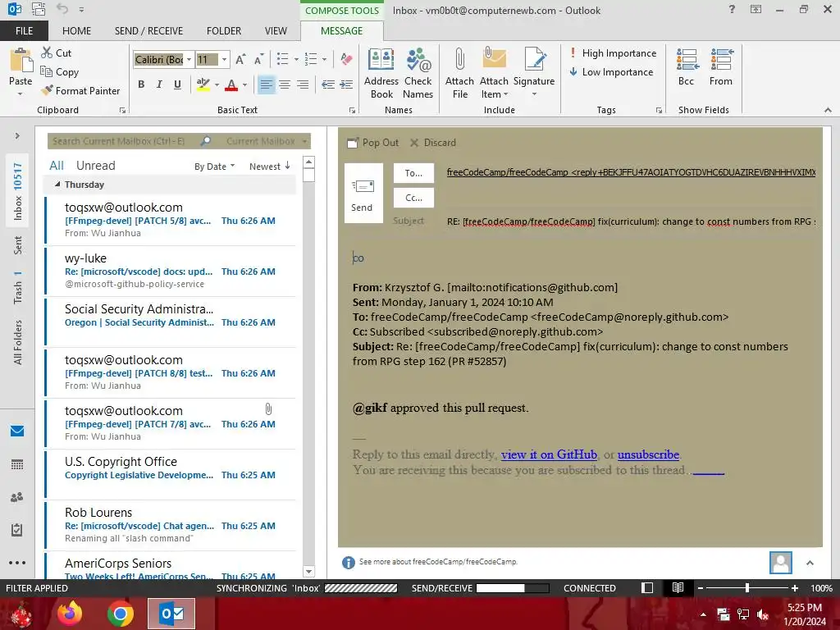Pop Out the reply into window
This screenshot has width=840, height=630.
pyautogui.click(x=373, y=143)
